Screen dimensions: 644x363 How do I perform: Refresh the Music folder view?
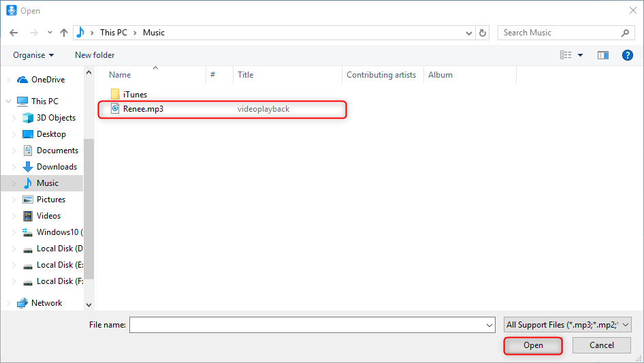pyautogui.click(x=483, y=33)
